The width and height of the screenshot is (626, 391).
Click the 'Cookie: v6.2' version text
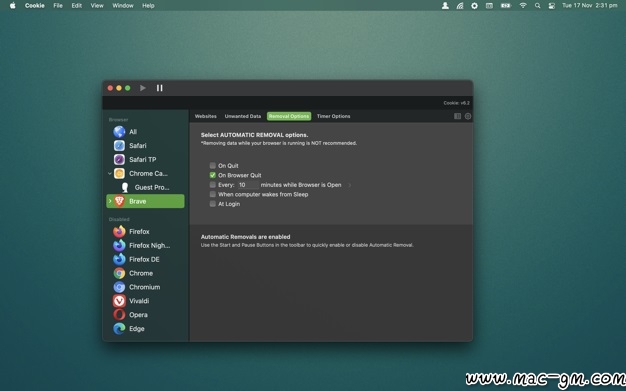tap(456, 103)
